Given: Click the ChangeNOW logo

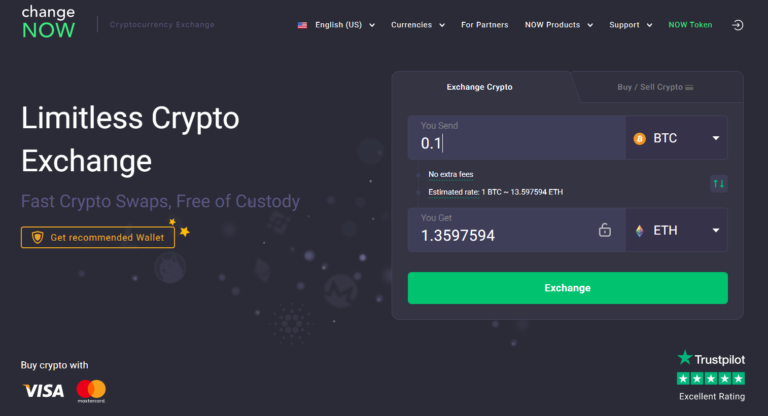Looking at the screenshot, I should pos(48,24).
